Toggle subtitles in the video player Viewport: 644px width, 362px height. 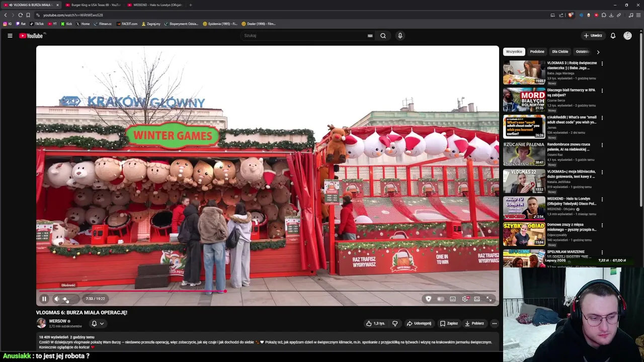(x=453, y=299)
